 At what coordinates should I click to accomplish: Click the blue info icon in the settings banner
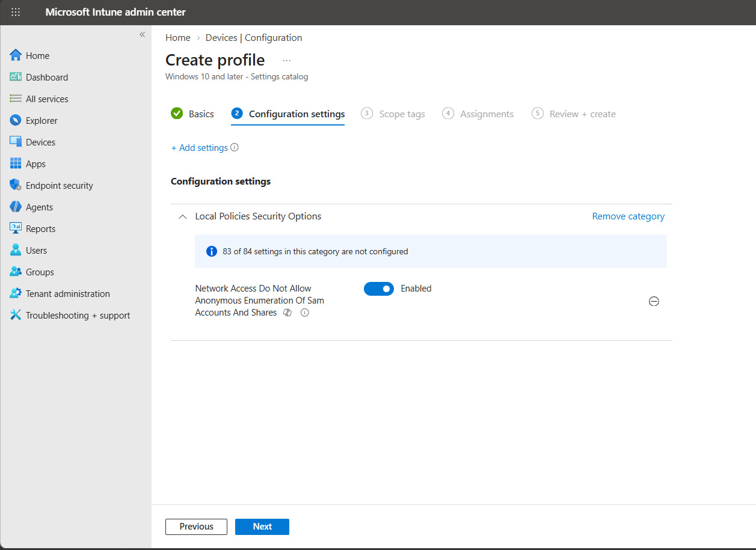tap(212, 251)
